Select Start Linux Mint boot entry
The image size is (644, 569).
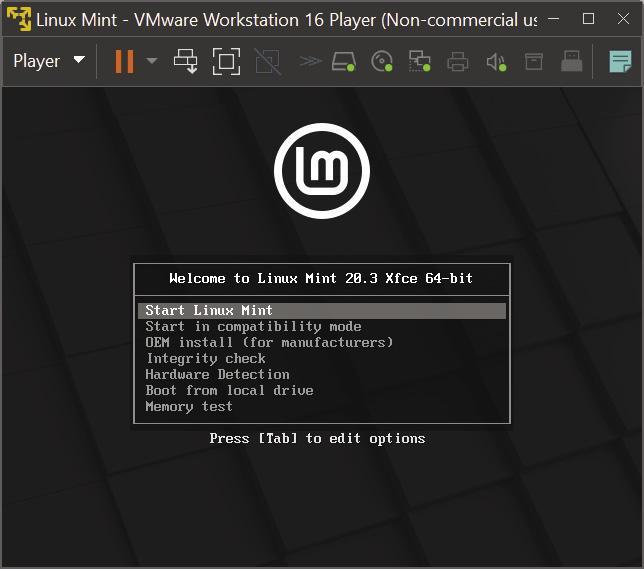(x=322, y=311)
